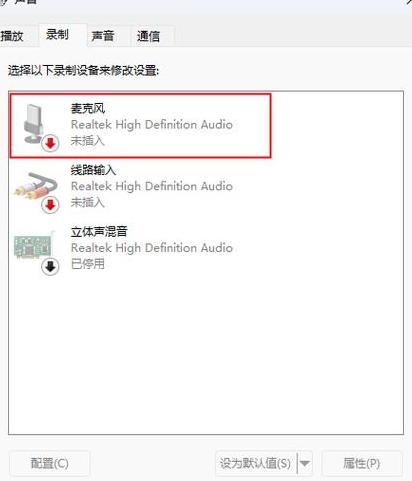Click red unplugged arrow badge on 麦克风
The width and height of the screenshot is (412, 481).
[x=50, y=143]
